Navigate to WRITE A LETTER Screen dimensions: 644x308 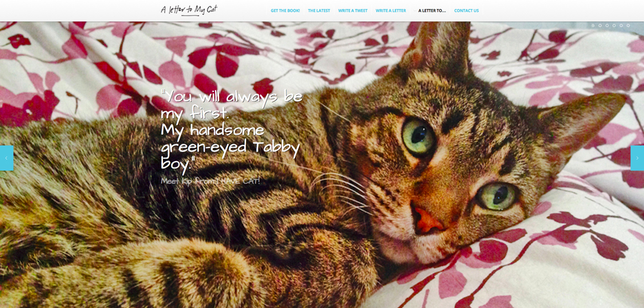pos(391,11)
